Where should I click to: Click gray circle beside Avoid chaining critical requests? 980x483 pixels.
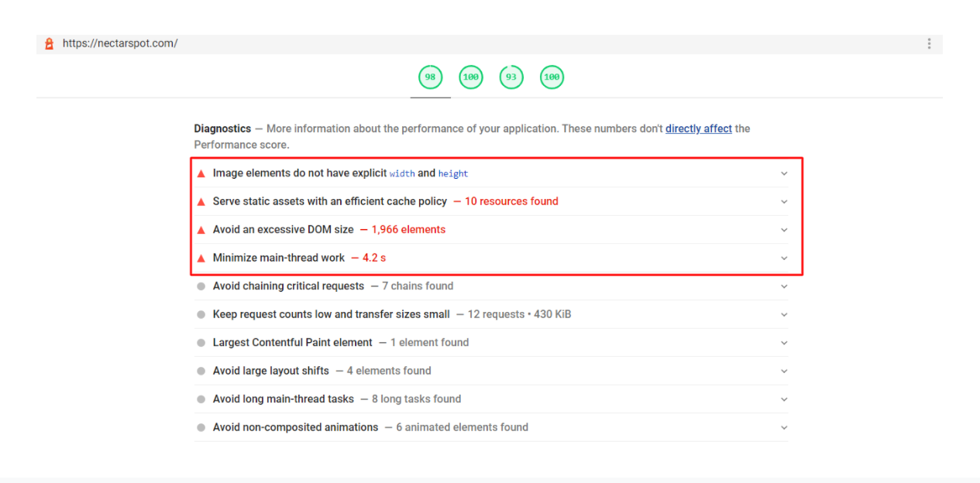click(x=201, y=286)
